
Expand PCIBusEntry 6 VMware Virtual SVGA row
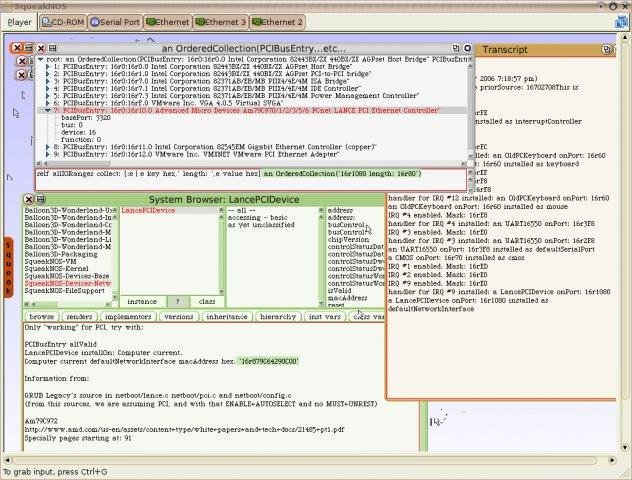coord(48,103)
